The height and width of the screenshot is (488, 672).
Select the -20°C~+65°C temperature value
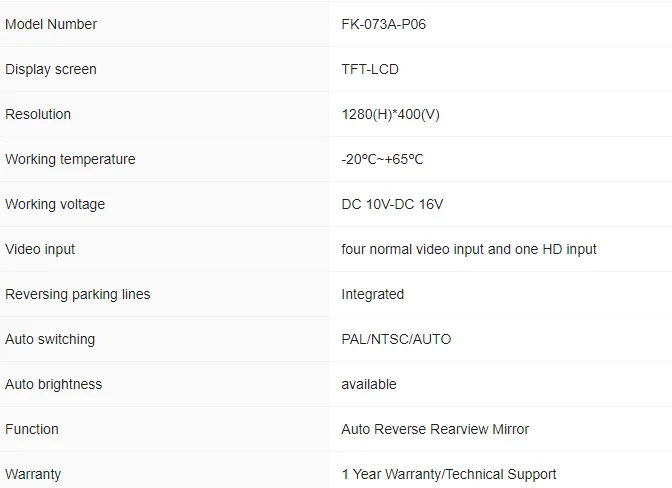pyautogui.click(x=382, y=159)
